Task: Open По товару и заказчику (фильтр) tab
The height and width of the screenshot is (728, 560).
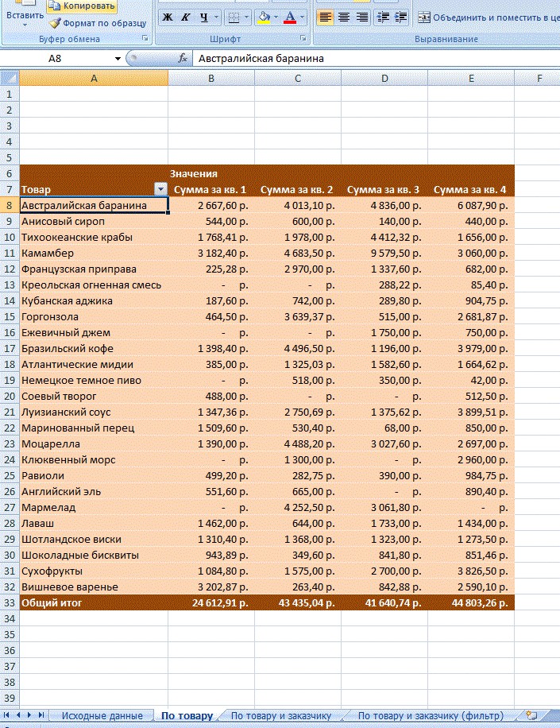Action: 431,715
